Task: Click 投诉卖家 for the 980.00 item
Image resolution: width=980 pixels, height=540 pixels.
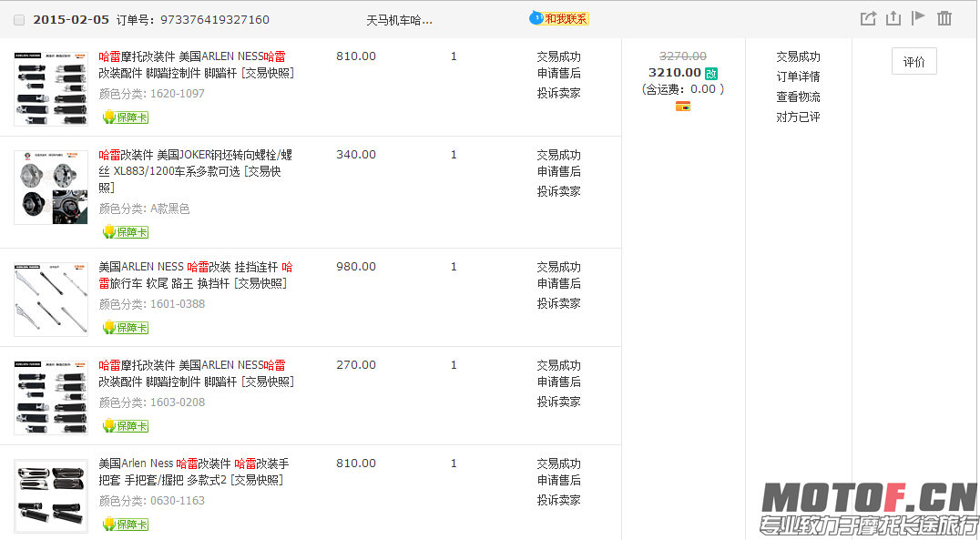Action: [x=558, y=303]
